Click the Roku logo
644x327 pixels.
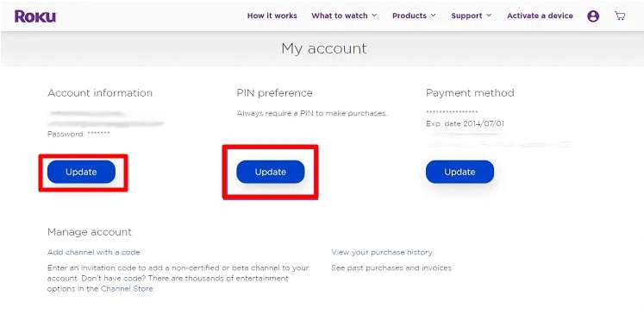click(x=35, y=16)
